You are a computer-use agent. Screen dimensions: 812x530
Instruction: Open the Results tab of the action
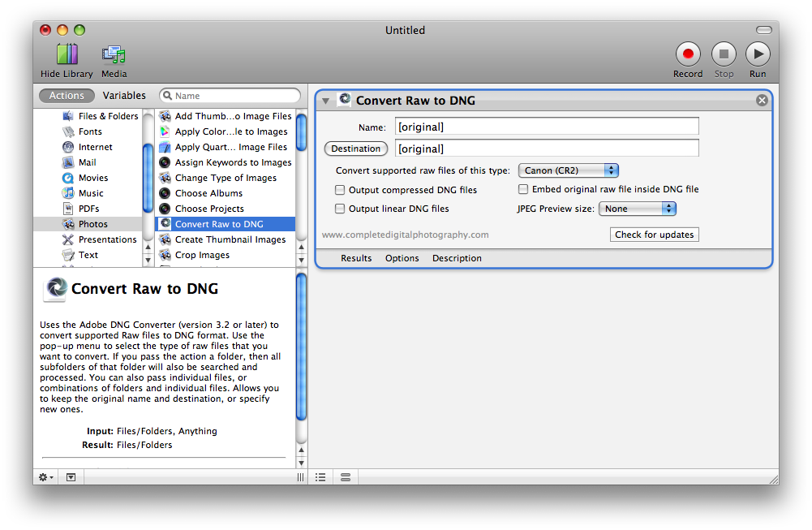pyautogui.click(x=356, y=258)
